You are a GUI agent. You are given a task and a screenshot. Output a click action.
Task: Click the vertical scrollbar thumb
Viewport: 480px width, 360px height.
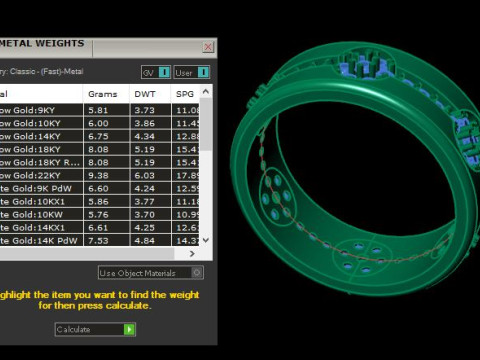click(x=206, y=124)
